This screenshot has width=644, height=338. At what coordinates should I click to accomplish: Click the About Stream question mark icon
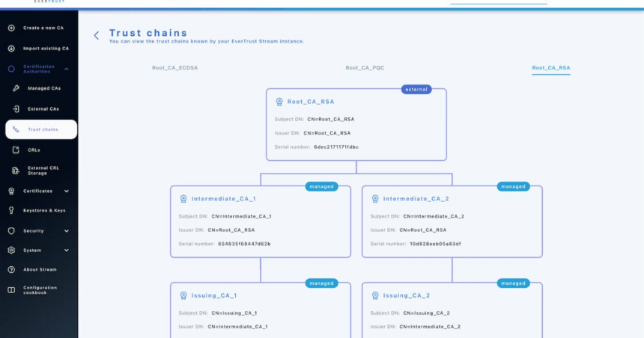pos(11,270)
